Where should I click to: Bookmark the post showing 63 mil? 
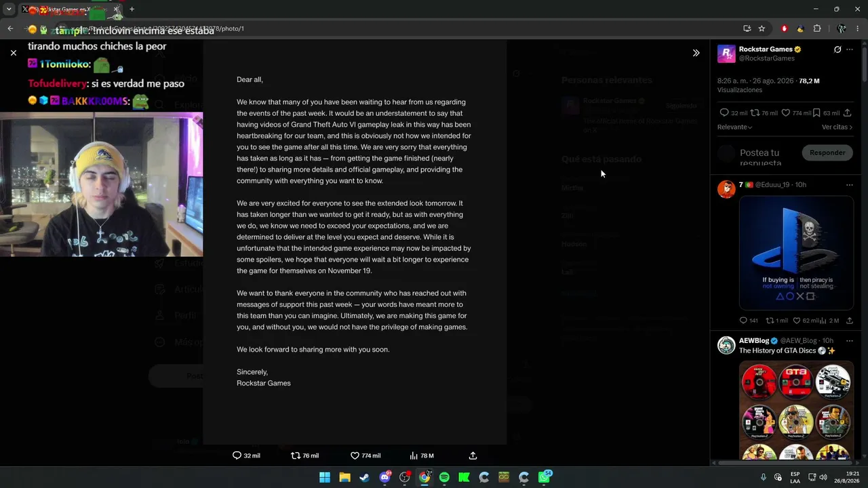[x=816, y=113]
